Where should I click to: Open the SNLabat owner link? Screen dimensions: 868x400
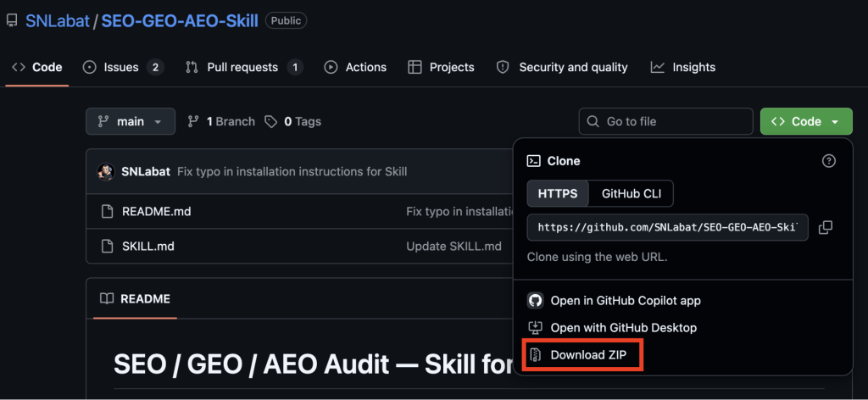coord(58,21)
